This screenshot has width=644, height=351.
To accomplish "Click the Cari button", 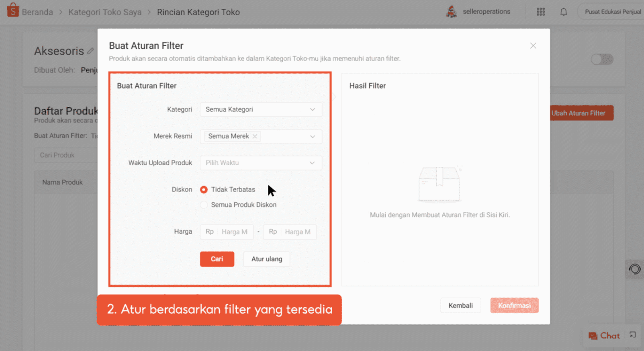I will (217, 259).
